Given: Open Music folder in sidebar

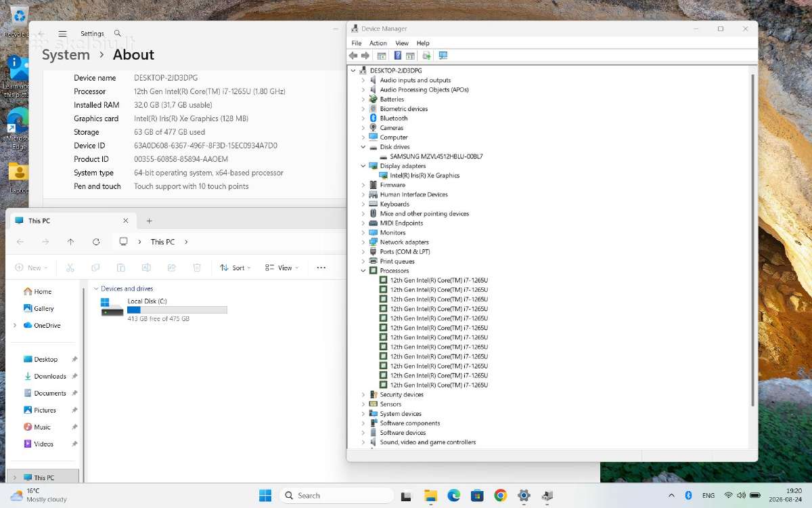Looking at the screenshot, I should [x=42, y=427].
